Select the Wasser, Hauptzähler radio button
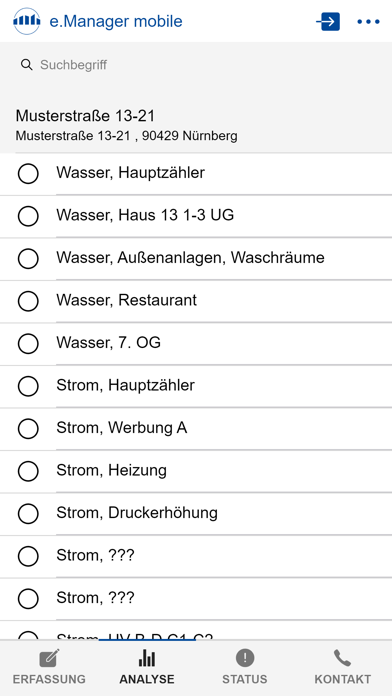This screenshot has width=392, height=696. pos(28,173)
